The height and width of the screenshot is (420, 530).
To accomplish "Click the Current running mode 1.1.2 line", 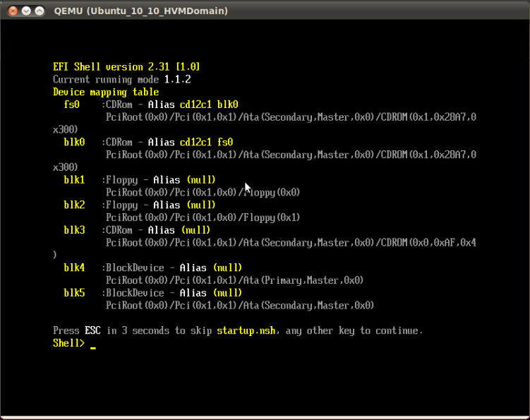I will point(121,79).
